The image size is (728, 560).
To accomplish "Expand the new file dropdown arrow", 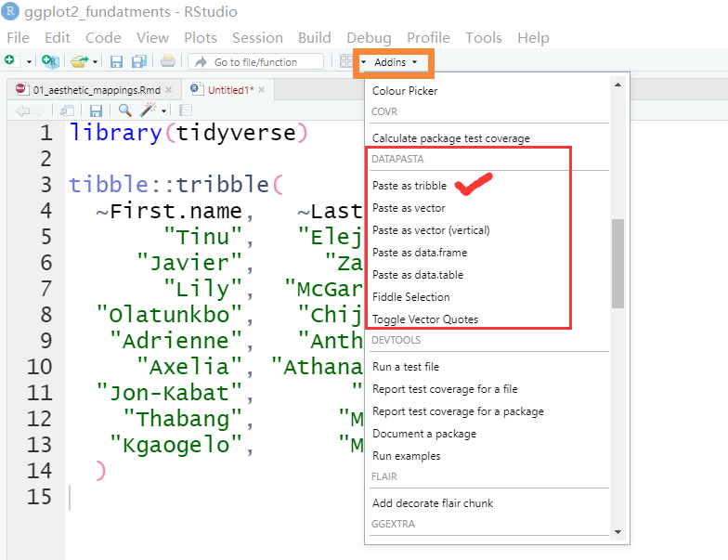I will point(29,62).
